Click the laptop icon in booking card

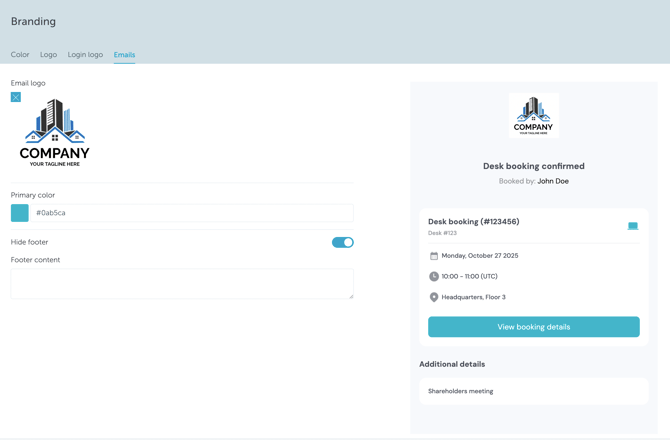click(632, 226)
